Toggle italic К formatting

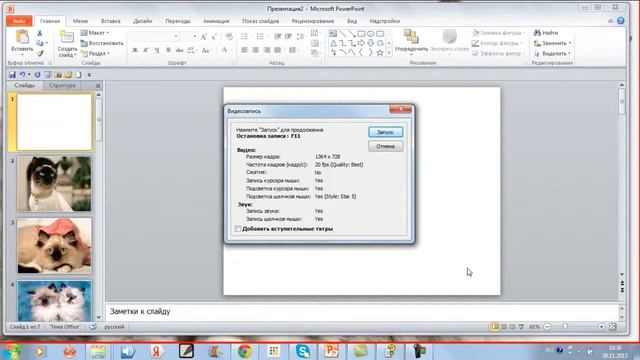146,50
